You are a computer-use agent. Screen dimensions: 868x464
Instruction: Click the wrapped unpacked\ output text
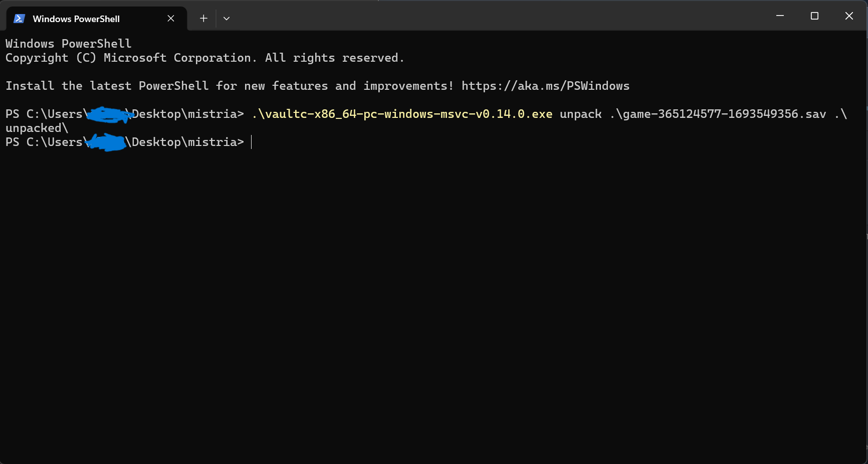pos(37,128)
